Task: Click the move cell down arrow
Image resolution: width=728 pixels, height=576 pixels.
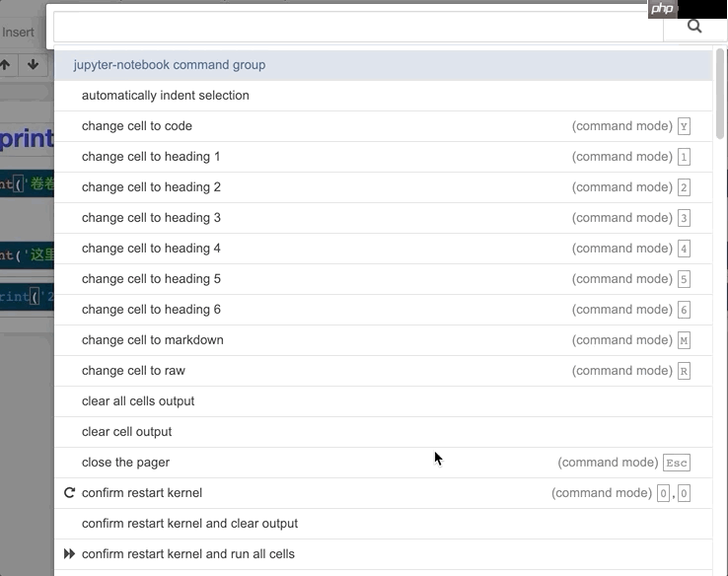Action: pos(33,65)
